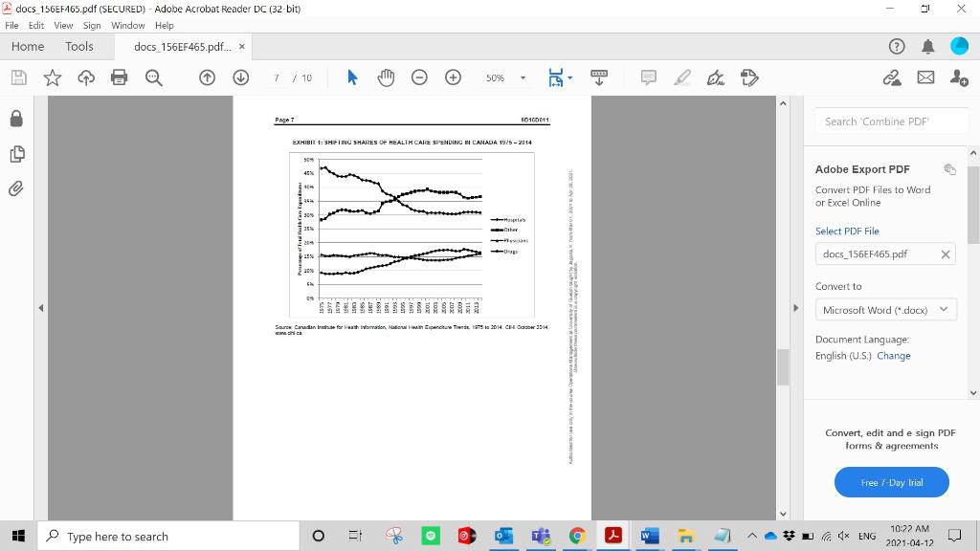
Task: Click the fit page width icon
Action: click(x=556, y=77)
